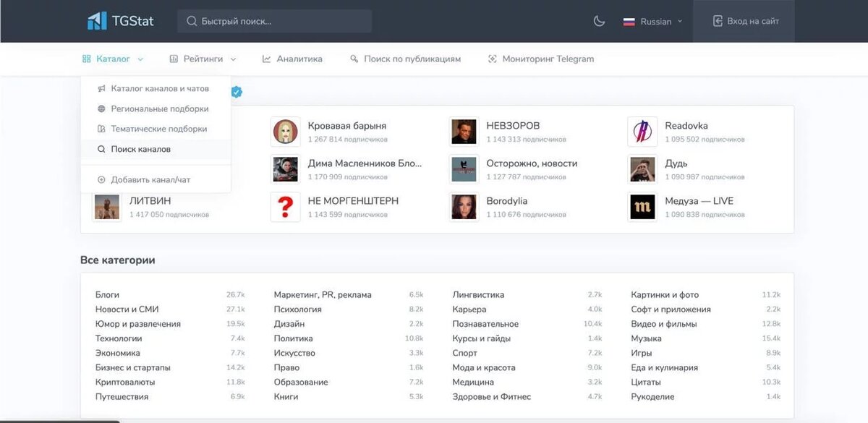The height and width of the screenshot is (423, 868).
Task: Open the Искусство category
Action: [x=294, y=353]
